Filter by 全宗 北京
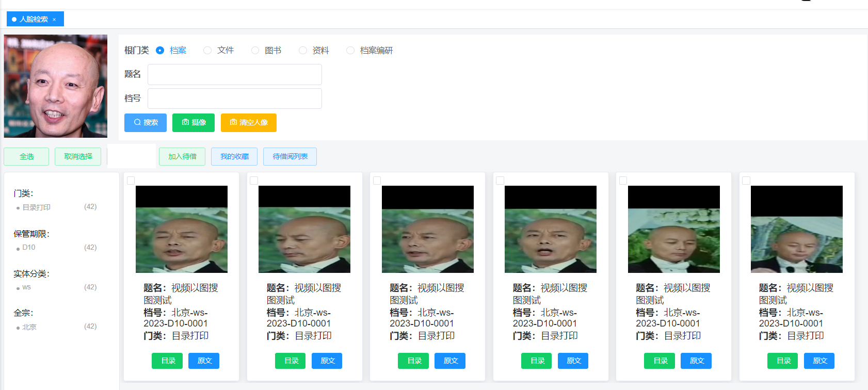Image resolution: width=868 pixels, height=390 pixels. pos(29,327)
